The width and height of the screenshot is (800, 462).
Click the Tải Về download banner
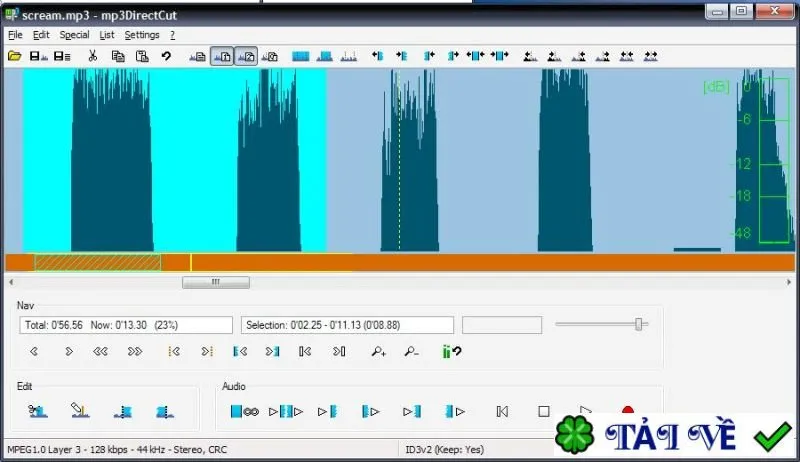tap(677, 435)
